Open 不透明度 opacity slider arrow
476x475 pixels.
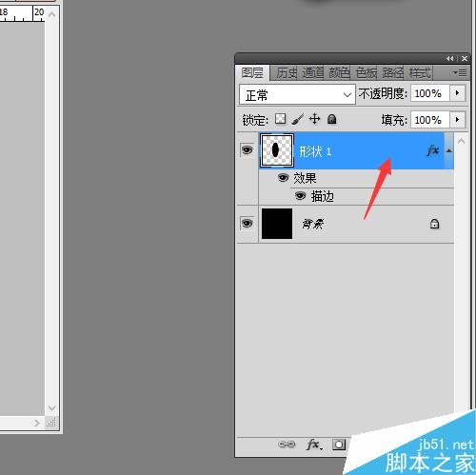tap(457, 93)
